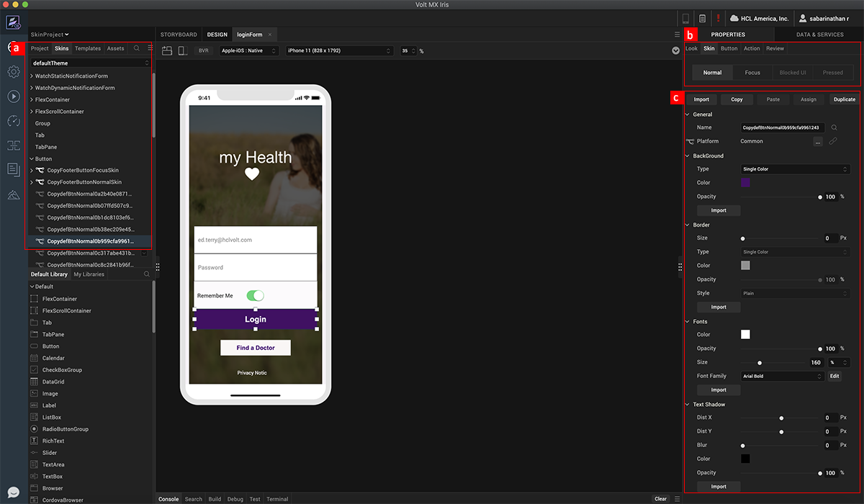
Task: Click the Run play icon in sidebar
Action: (13, 96)
